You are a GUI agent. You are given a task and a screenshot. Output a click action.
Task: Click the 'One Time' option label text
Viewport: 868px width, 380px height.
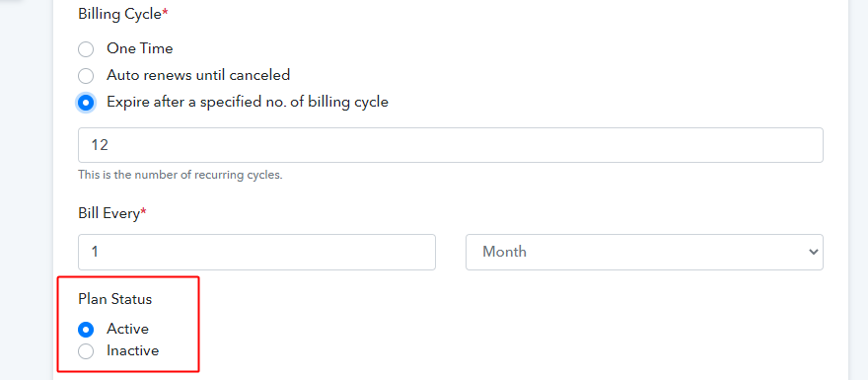[139, 48]
